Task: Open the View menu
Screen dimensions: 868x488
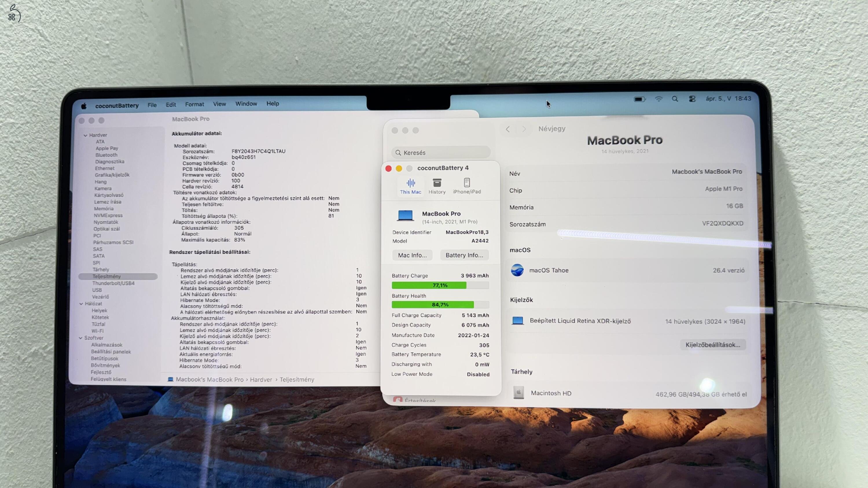Action: point(219,104)
